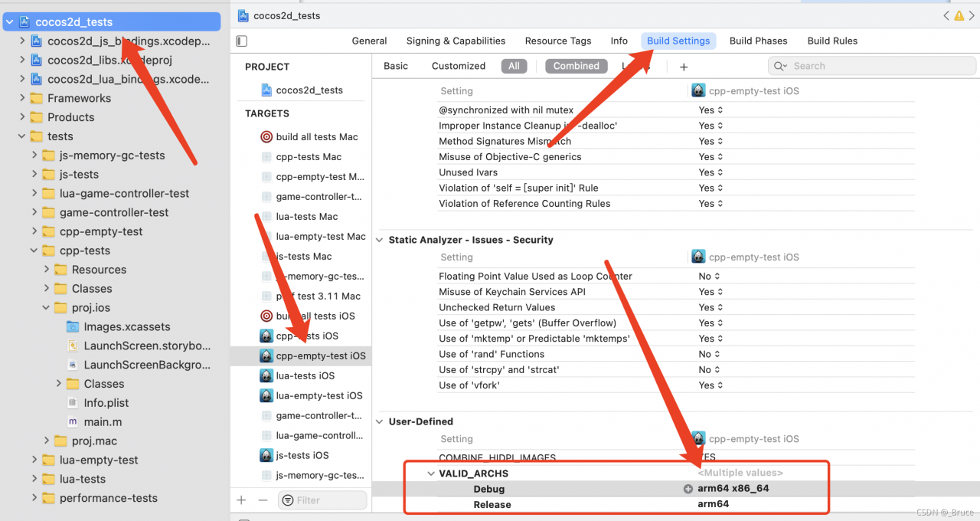Select the Customized filter button

point(458,66)
